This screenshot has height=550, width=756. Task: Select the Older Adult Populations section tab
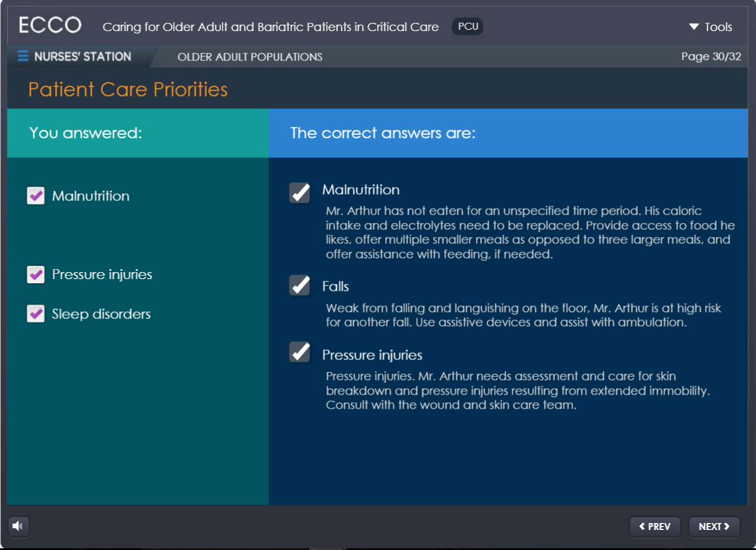pyautogui.click(x=250, y=57)
